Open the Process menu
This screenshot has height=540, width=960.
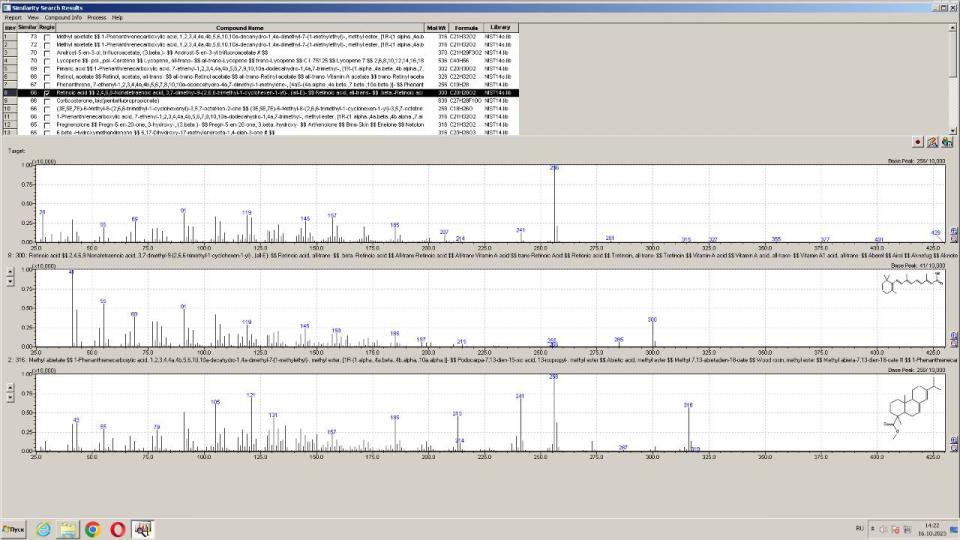(x=97, y=17)
